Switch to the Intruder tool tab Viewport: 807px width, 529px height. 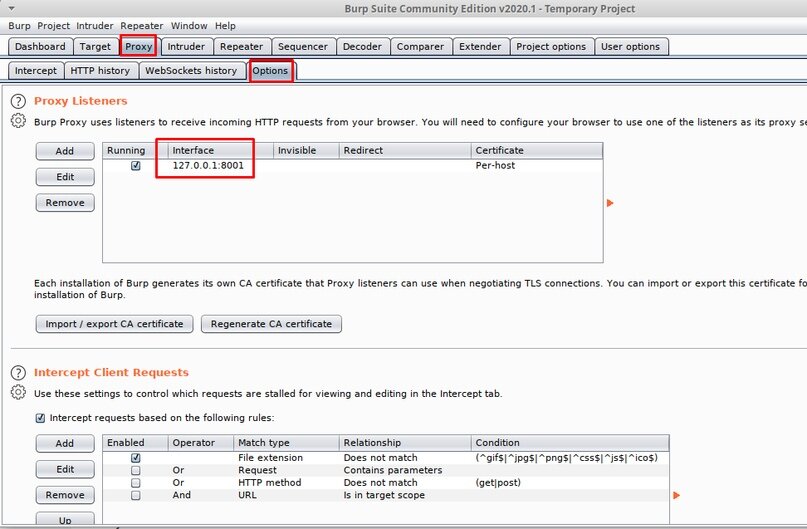186,46
